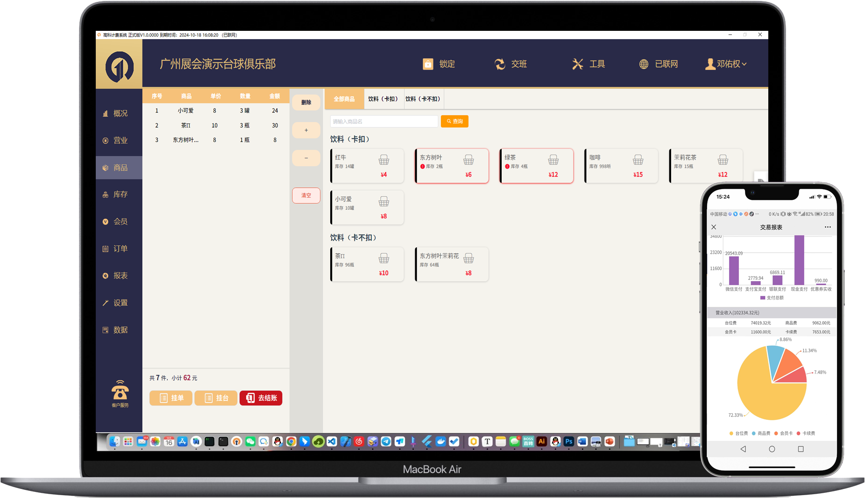Click the orange 查询 search button
The image size is (865, 504).
pyautogui.click(x=454, y=121)
